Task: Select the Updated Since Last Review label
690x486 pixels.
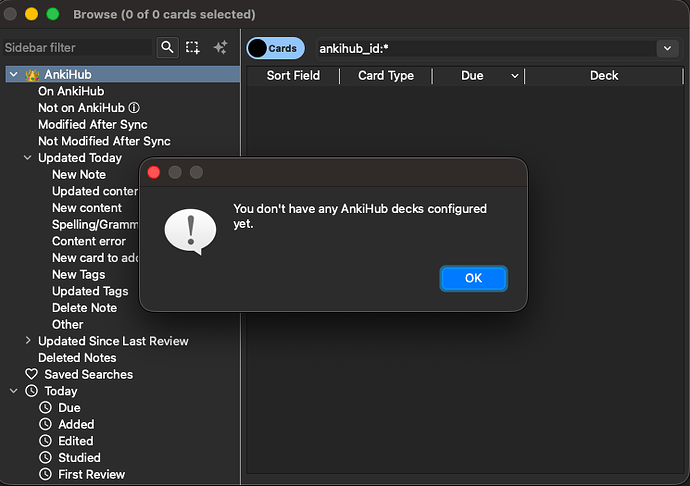Action: point(113,341)
